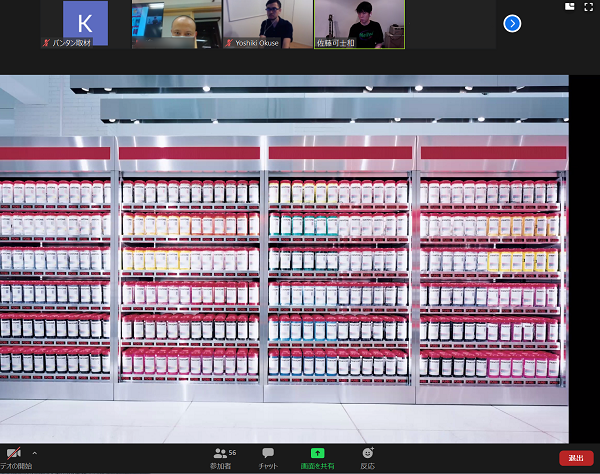The width and height of the screenshot is (600, 474).
Task: Open the participants (参加者) panel
Action: [x=222, y=453]
